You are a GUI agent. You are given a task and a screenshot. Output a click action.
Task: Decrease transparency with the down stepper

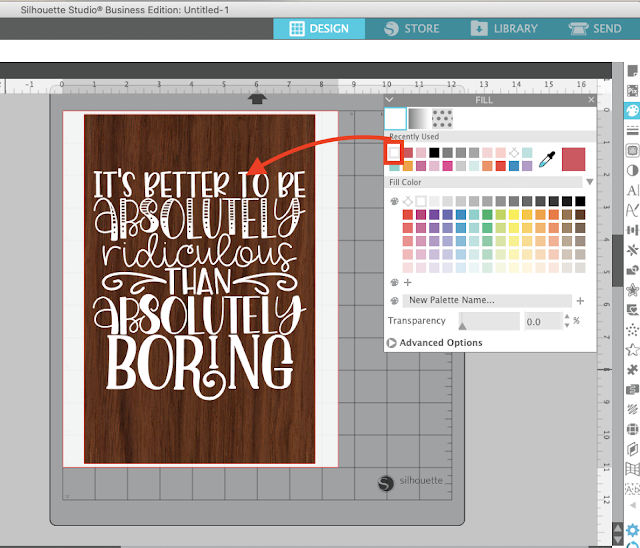[x=567, y=325]
